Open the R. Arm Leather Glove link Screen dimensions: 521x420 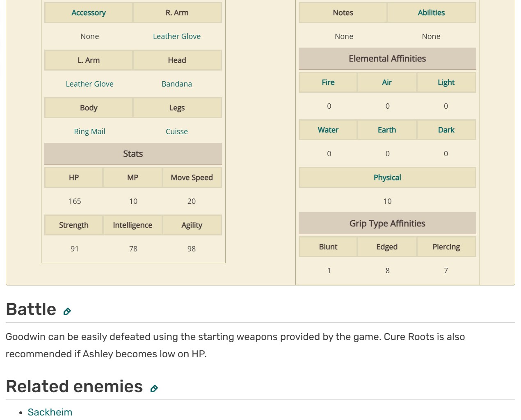tap(177, 37)
